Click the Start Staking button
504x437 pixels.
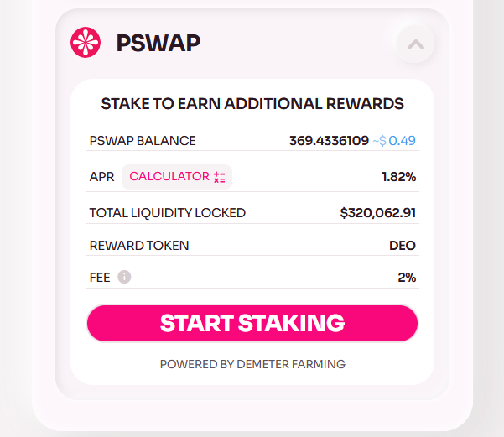(x=252, y=323)
